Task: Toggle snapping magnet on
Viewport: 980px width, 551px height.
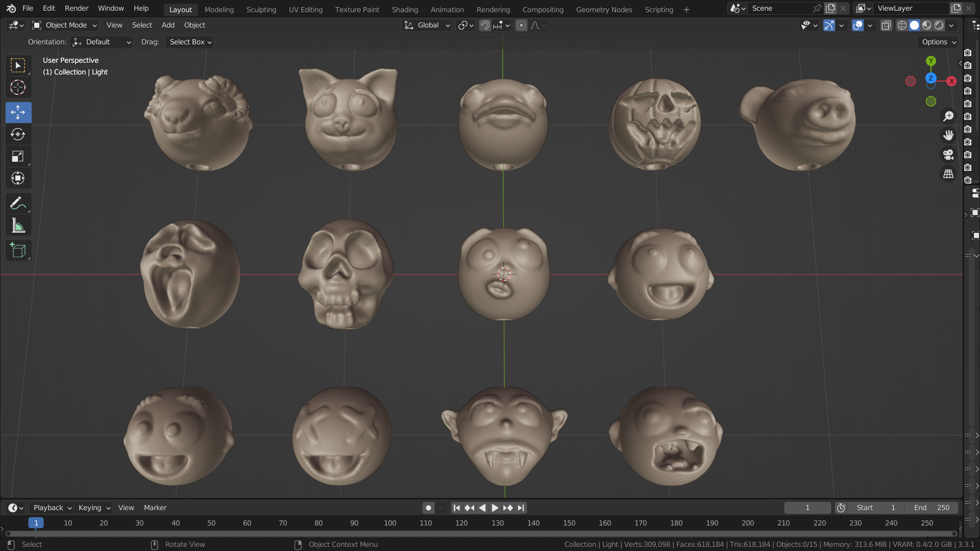Action: click(485, 25)
